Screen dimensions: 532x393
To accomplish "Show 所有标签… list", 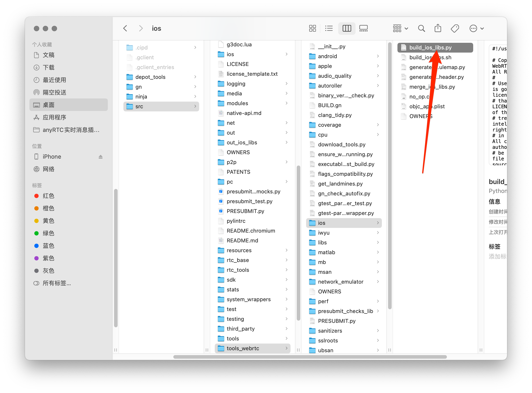I will [x=68, y=283].
